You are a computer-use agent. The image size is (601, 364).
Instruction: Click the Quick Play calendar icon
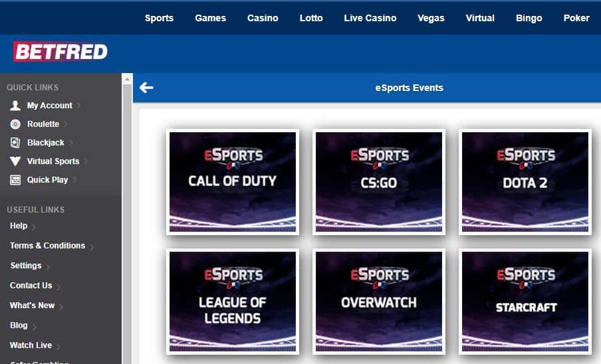pos(15,180)
